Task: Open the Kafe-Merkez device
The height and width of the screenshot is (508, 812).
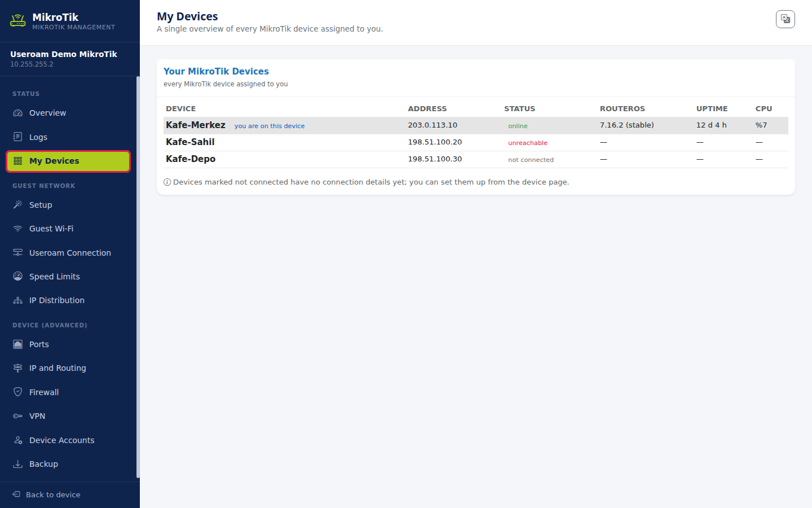Action: (196, 125)
